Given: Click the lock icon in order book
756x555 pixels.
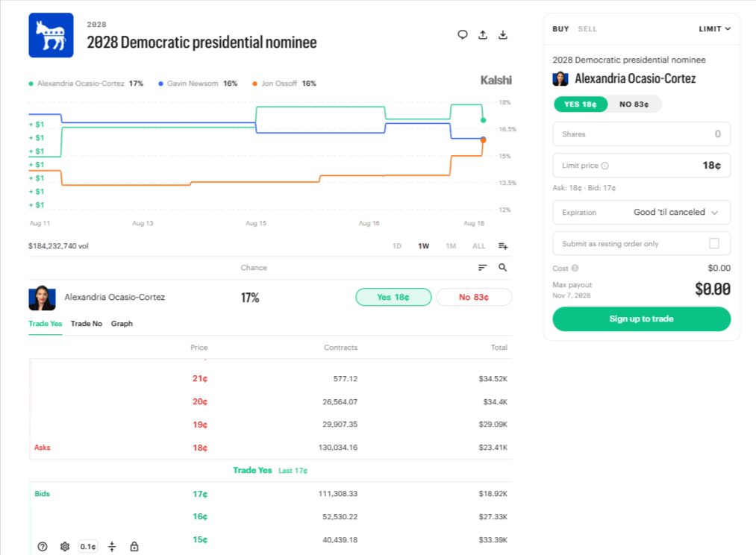Looking at the screenshot, I should pyautogui.click(x=134, y=546).
